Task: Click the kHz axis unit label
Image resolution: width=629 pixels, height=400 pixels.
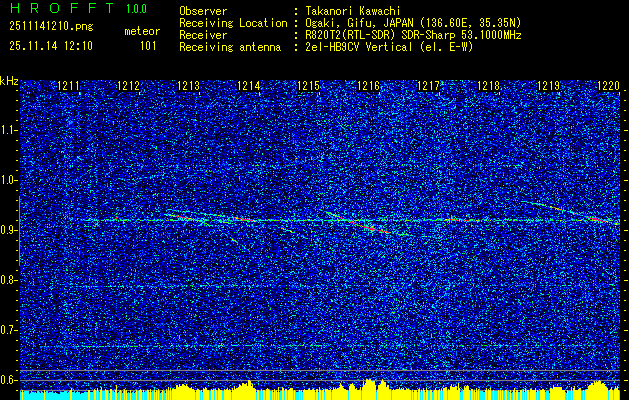Action: click(9, 81)
